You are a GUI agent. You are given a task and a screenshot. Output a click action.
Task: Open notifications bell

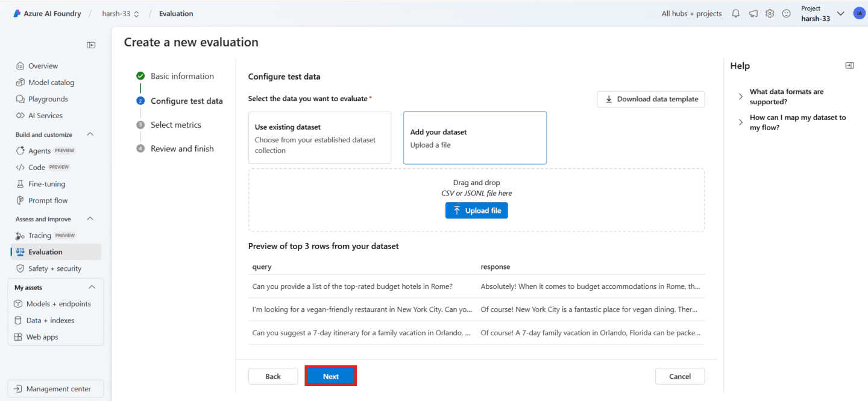click(735, 13)
